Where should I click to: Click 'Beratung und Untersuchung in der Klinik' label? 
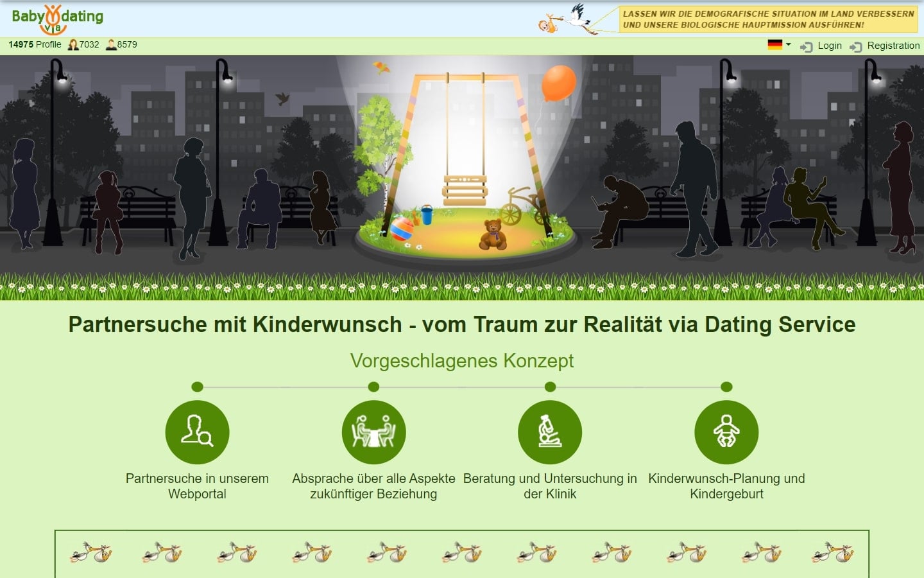point(550,486)
